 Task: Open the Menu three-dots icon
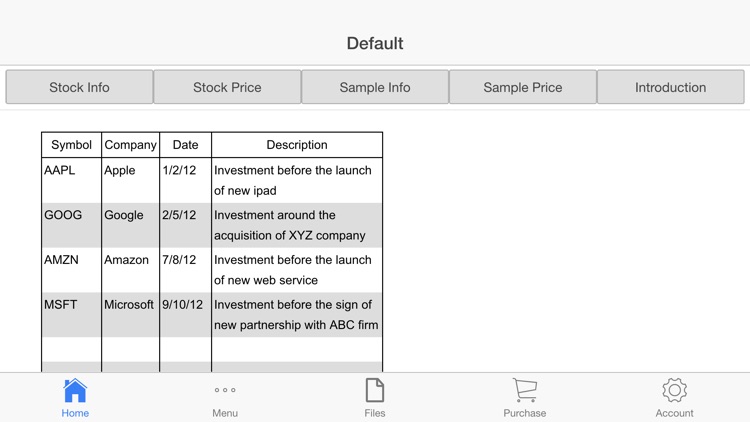pos(225,390)
